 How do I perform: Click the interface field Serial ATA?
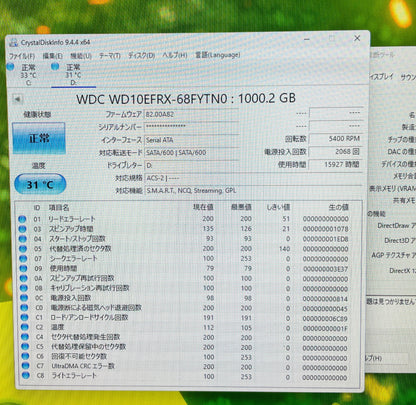[x=191, y=140]
